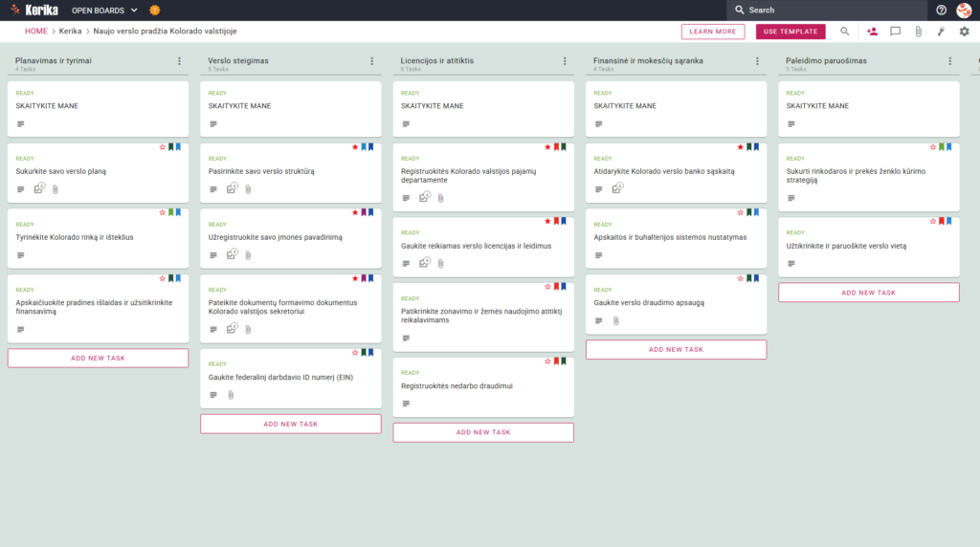Toggle the star on Tyrinėkite Kolorado rinką card
The width and height of the screenshot is (980, 547).
pos(163,213)
